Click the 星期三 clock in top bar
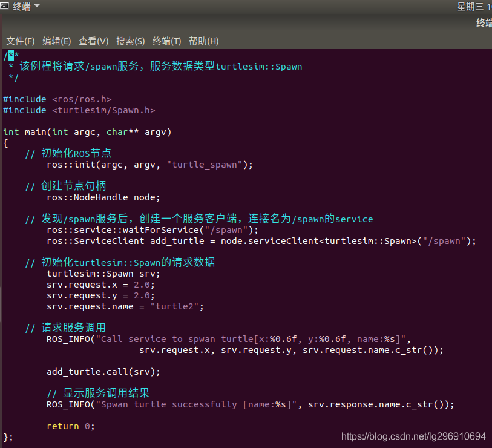 [x=474, y=6]
